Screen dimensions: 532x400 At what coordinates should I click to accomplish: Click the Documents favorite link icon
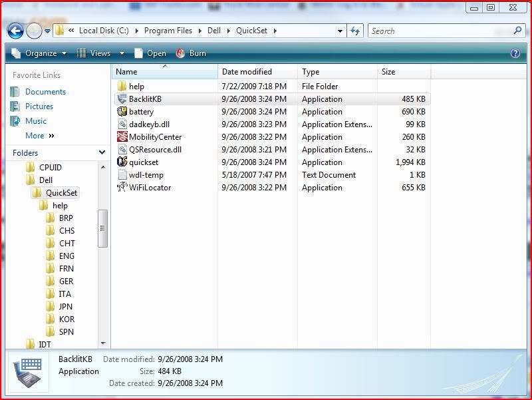point(15,92)
